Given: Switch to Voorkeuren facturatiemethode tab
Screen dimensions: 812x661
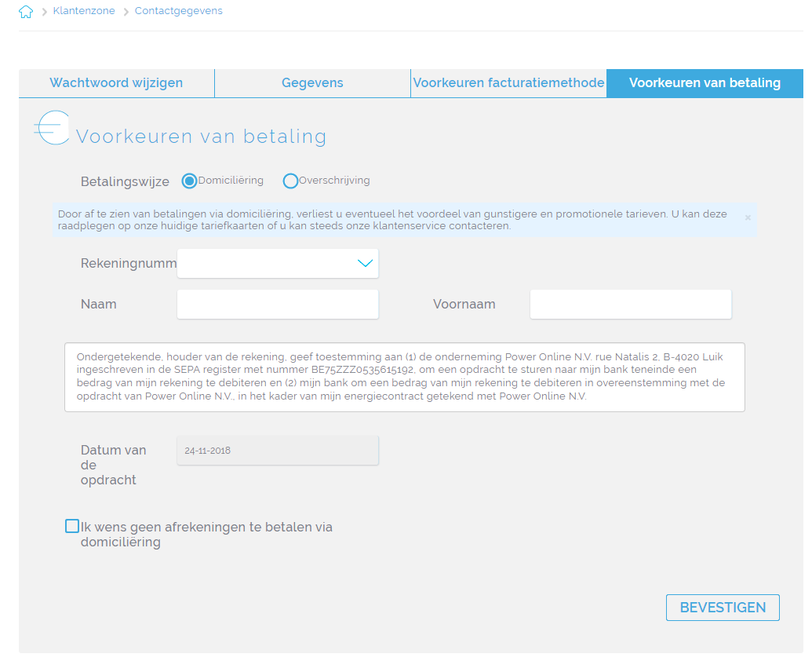Looking at the screenshot, I should click(508, 82).
